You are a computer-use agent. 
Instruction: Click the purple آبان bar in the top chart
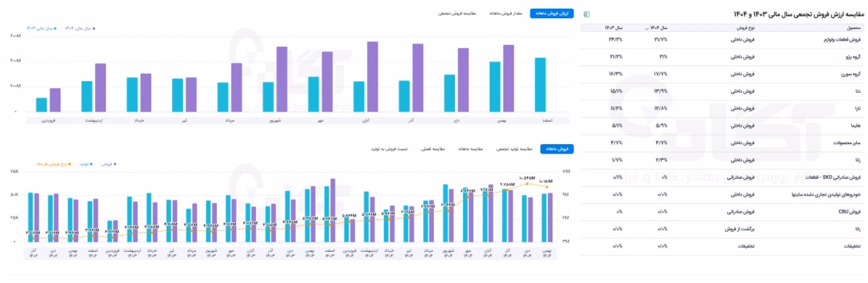tap(372, 77)
